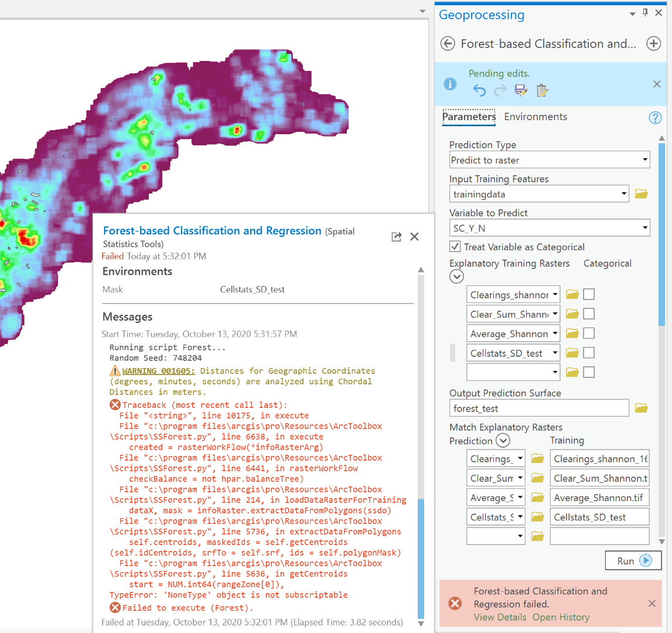The width and height of the screenshot is (672, 633).
Task: Click Cellstats_SD_test mask value text
Action: 252,290
